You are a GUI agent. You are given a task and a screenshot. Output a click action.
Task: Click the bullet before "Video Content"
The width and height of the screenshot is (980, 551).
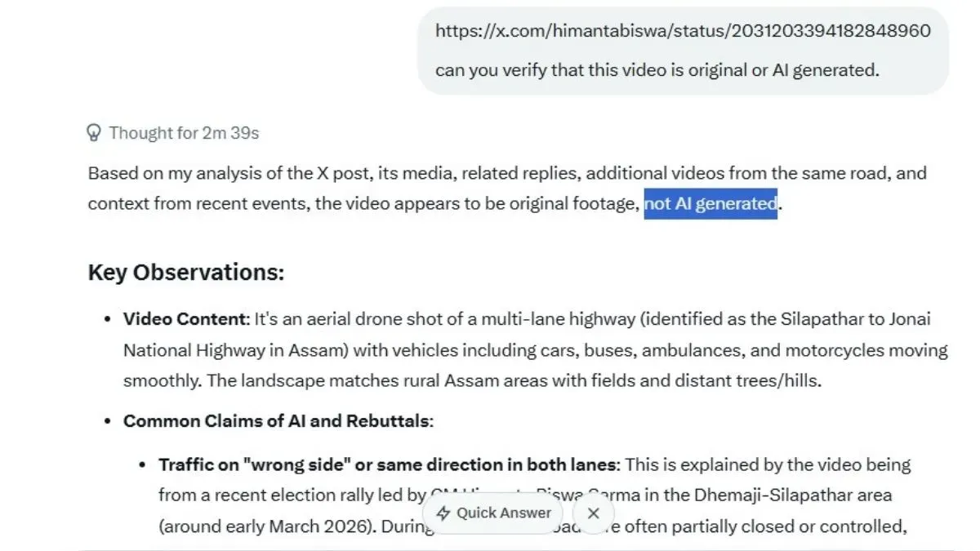[107, 319]
